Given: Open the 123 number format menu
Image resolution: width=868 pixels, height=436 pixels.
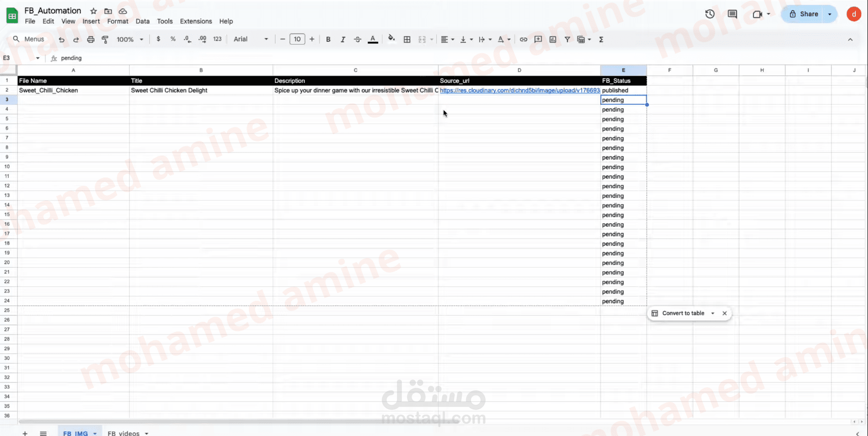Looking at the screenshot, I should click(217, 39).
